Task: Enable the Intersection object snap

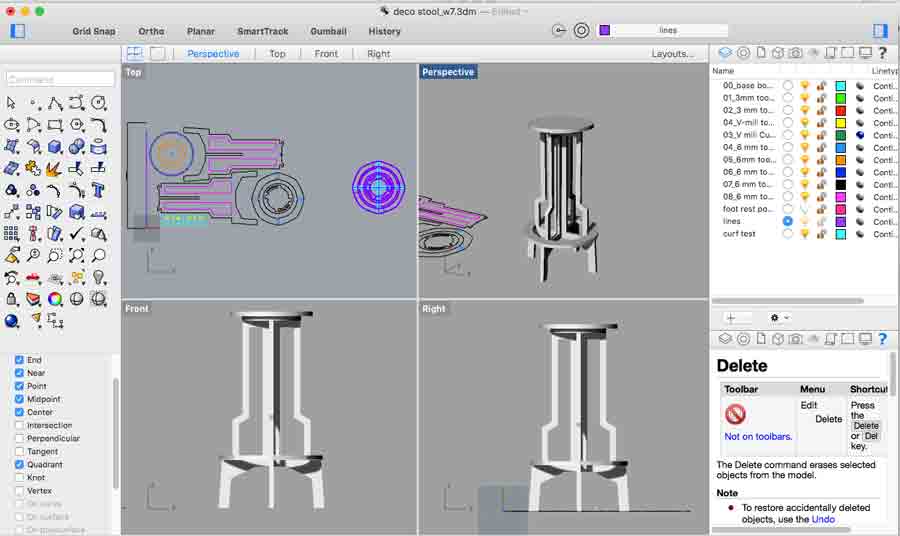Action: click(19, 425)
